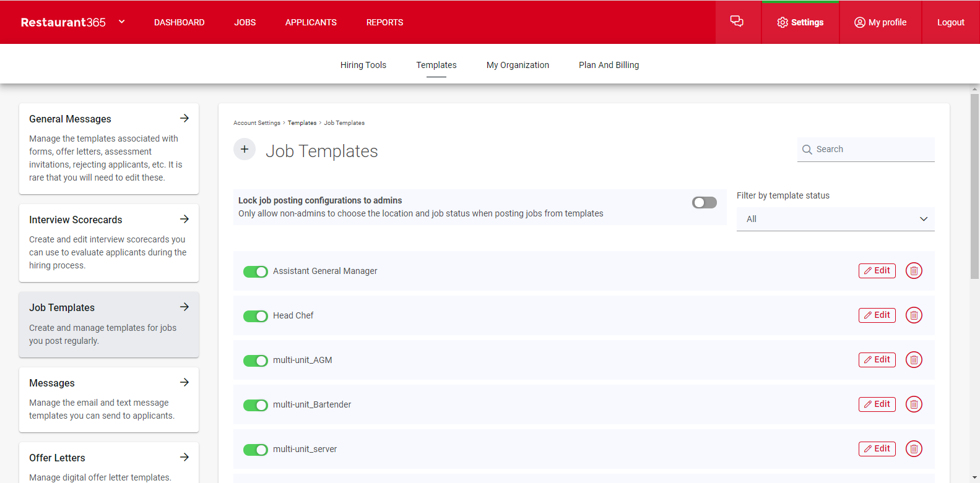Viewport: 980px width, 483px height.
Task: Click the Restaurant365 logo
Action: pos(63,22)
